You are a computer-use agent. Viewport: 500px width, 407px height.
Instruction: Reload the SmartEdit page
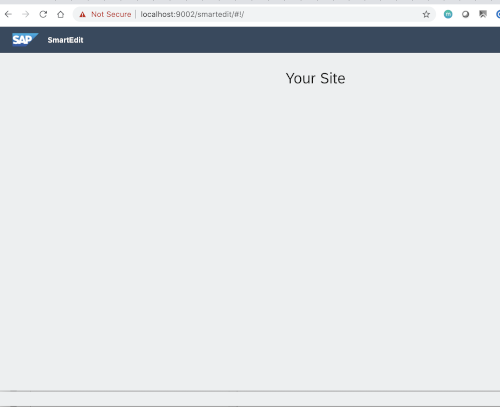[x=43, y=14]
